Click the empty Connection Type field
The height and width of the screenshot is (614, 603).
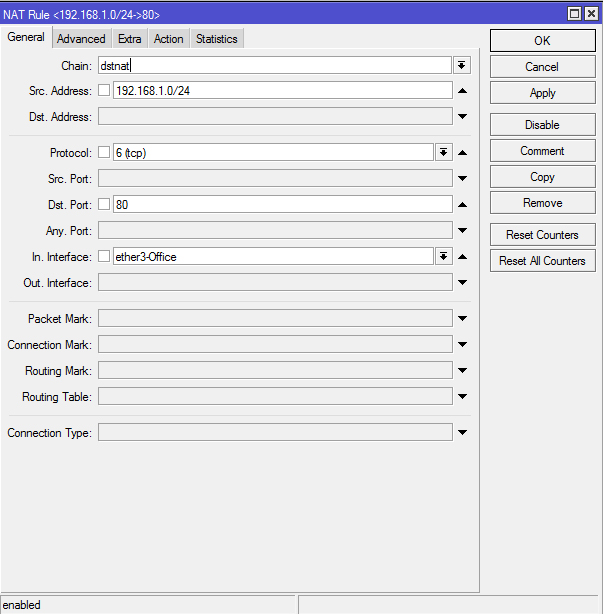275,432
